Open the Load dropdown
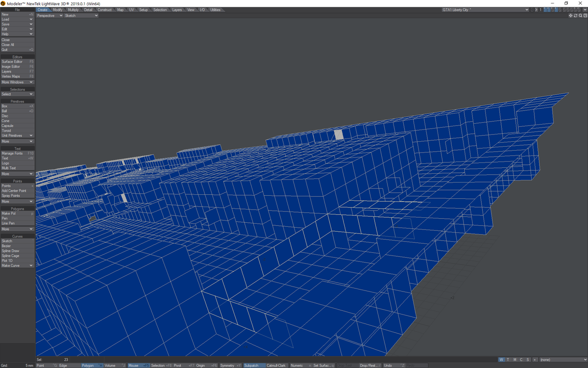 (17, 20)
